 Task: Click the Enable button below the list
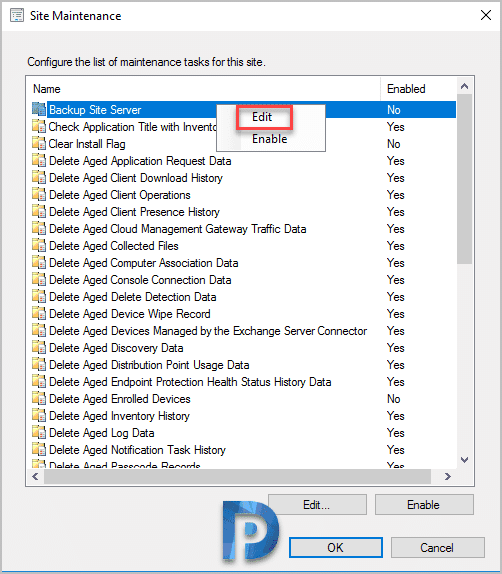click(x=424, y=505)
